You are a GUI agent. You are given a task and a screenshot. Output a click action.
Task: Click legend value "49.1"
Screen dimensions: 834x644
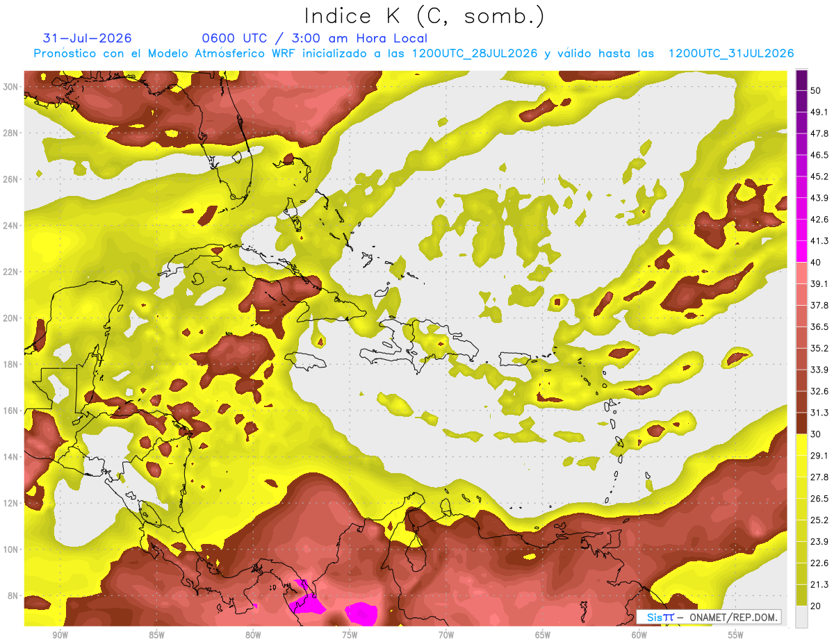(x=819, y=112)
